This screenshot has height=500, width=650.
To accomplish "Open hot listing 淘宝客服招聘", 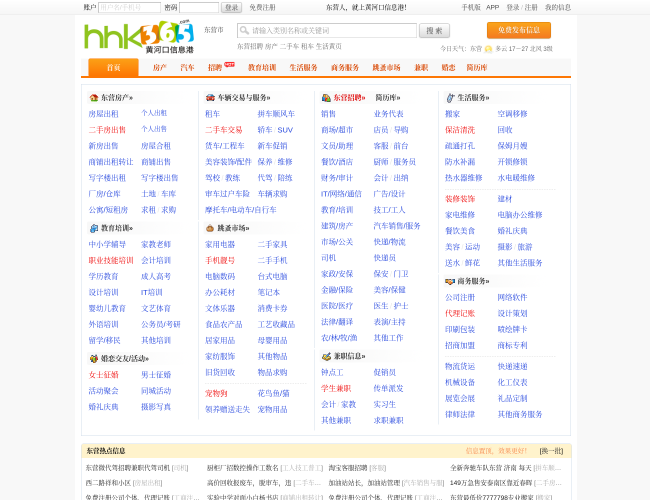I will click(348, 468).
